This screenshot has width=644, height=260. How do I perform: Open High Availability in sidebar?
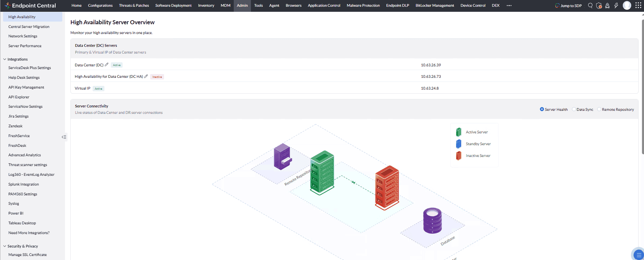[x=33, y=17]
